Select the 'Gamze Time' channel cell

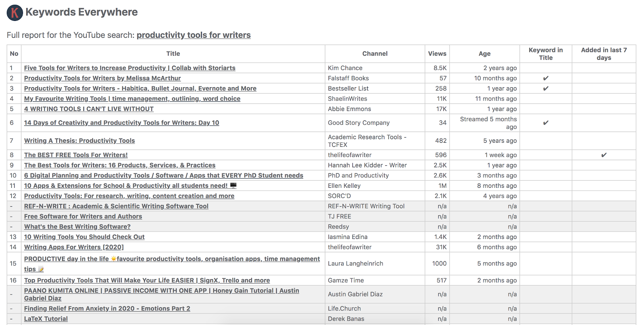point(375,280)
